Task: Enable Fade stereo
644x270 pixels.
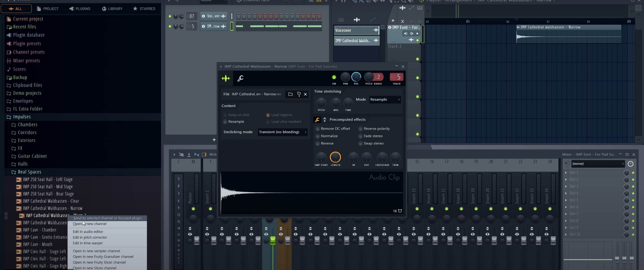Action: 360,136
